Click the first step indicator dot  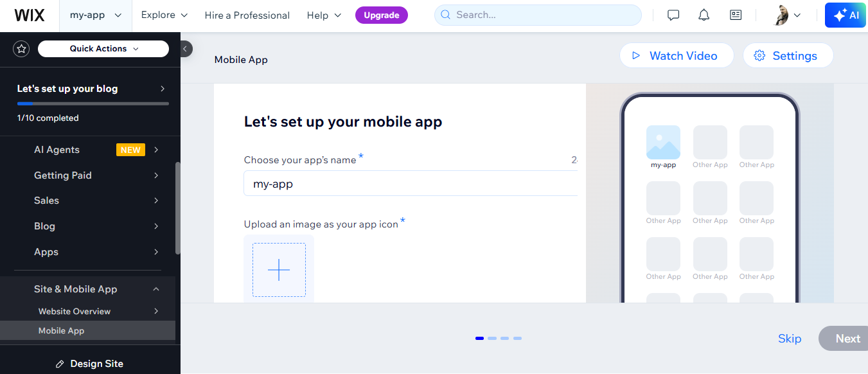[479, 338]
